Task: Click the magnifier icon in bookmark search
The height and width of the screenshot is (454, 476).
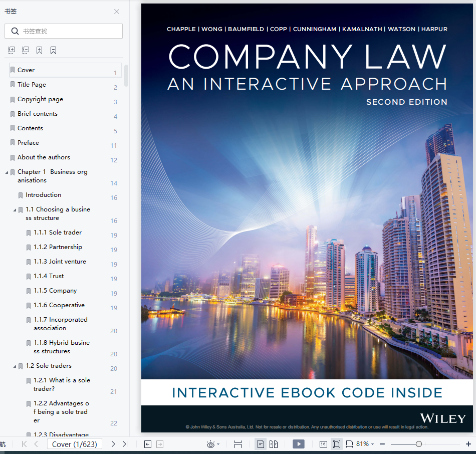Action: pyautogui.click(x=15, y=31)
